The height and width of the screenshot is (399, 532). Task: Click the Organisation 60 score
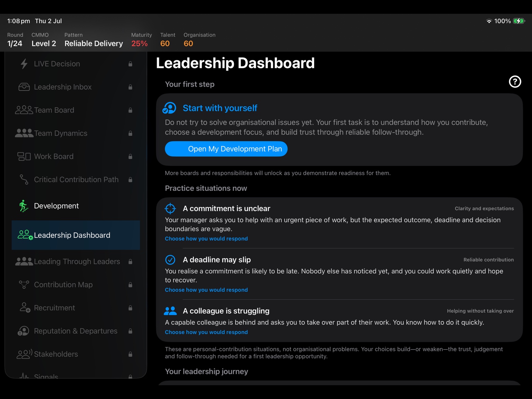(188, 44)
